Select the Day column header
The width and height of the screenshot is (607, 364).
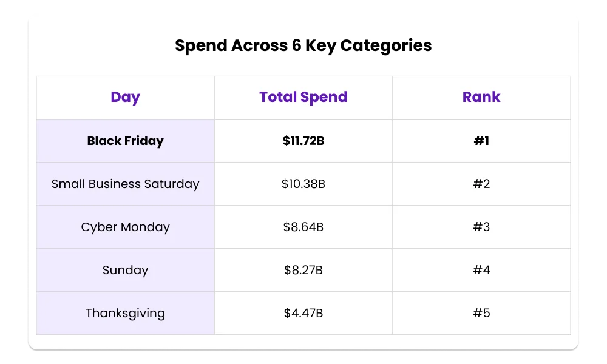tap(125, 97)
